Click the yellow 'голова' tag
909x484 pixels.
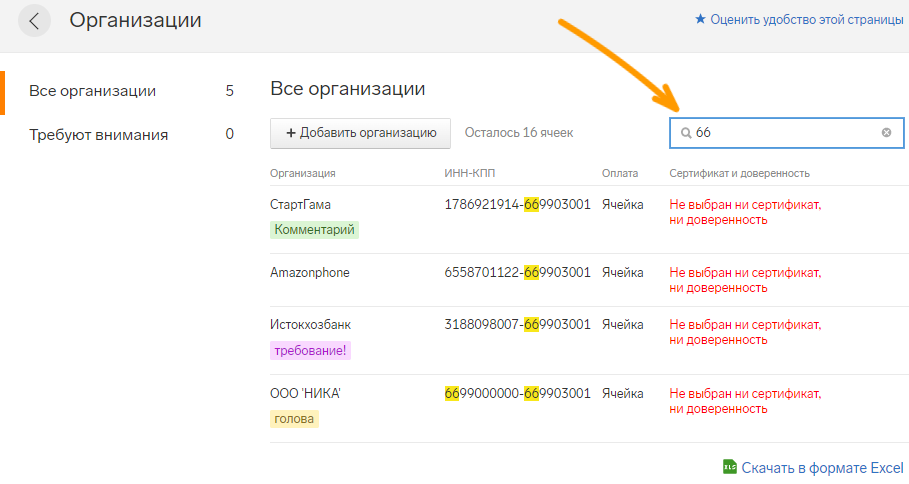click(x=294, y=419)
